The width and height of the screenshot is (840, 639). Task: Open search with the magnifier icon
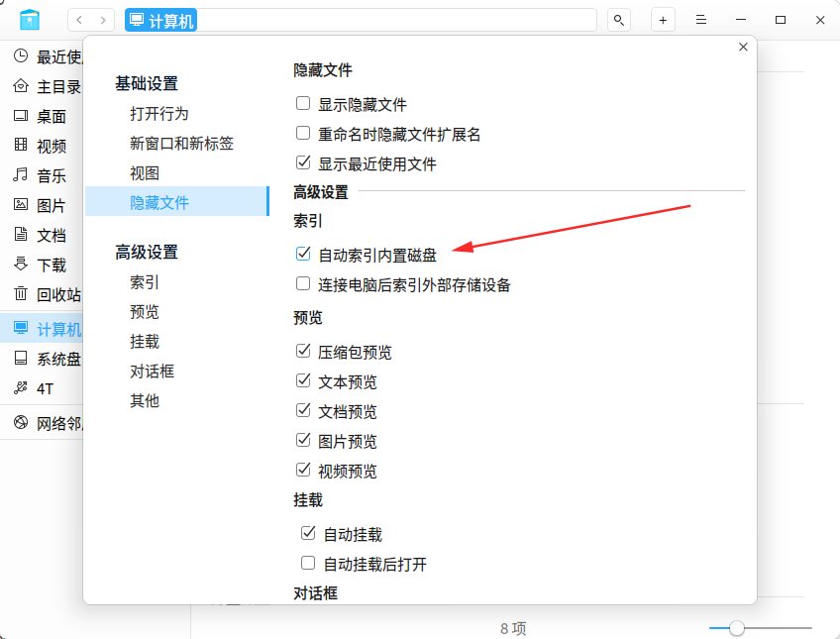click(619, 21)
